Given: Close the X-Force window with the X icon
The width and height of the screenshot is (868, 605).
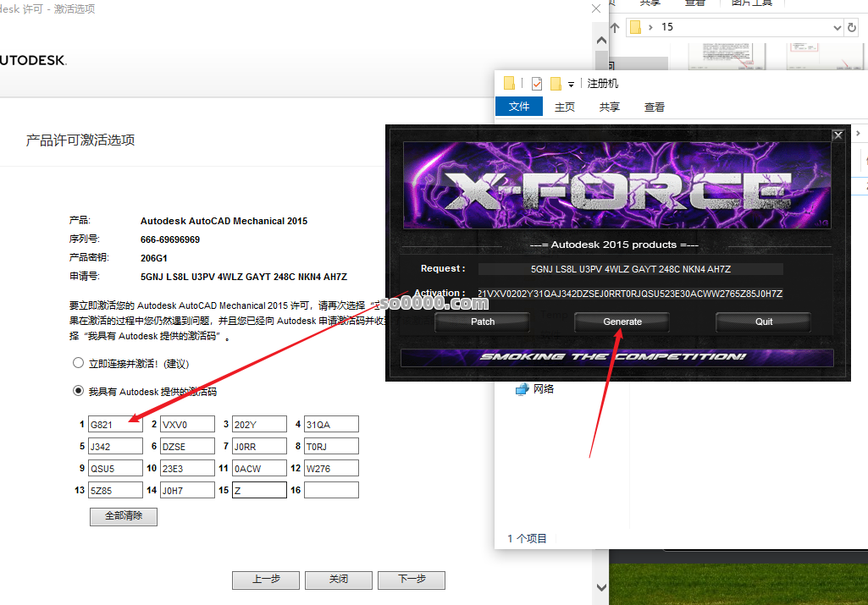Looking at the screenshot, I should [838, 135].
